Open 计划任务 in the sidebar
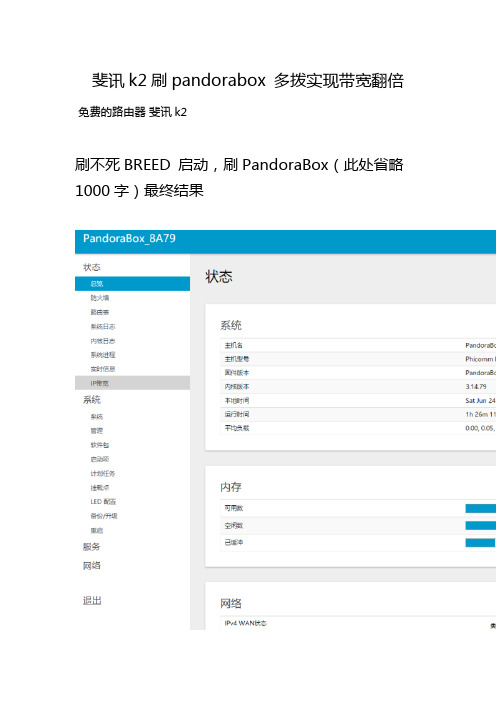Viewport: 496px width, 702px height. click(103, 473)
